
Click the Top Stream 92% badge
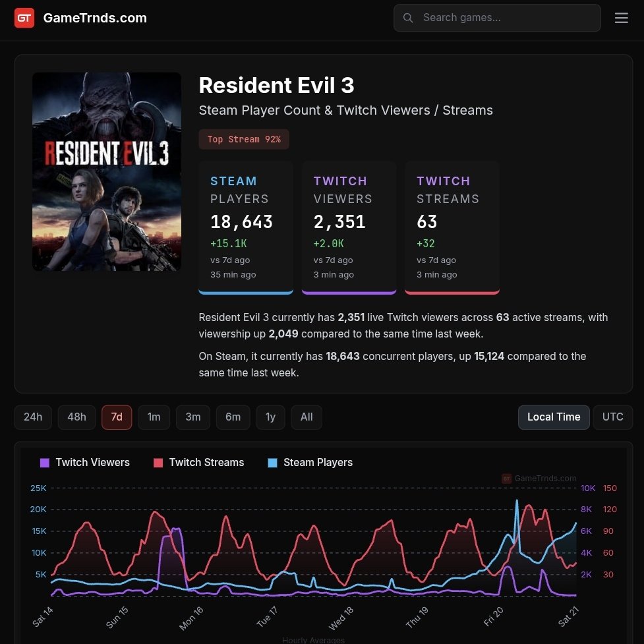[x=244, y=139]
